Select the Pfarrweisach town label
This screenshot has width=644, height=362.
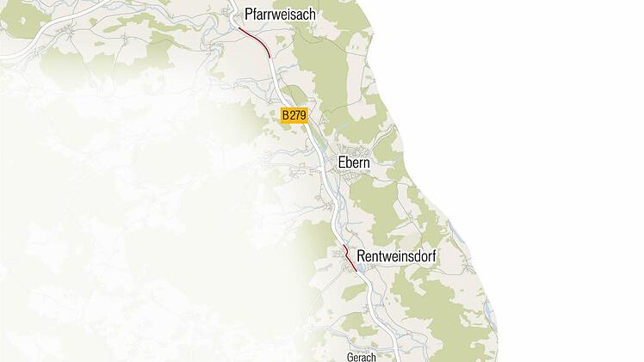click(280, 15)
